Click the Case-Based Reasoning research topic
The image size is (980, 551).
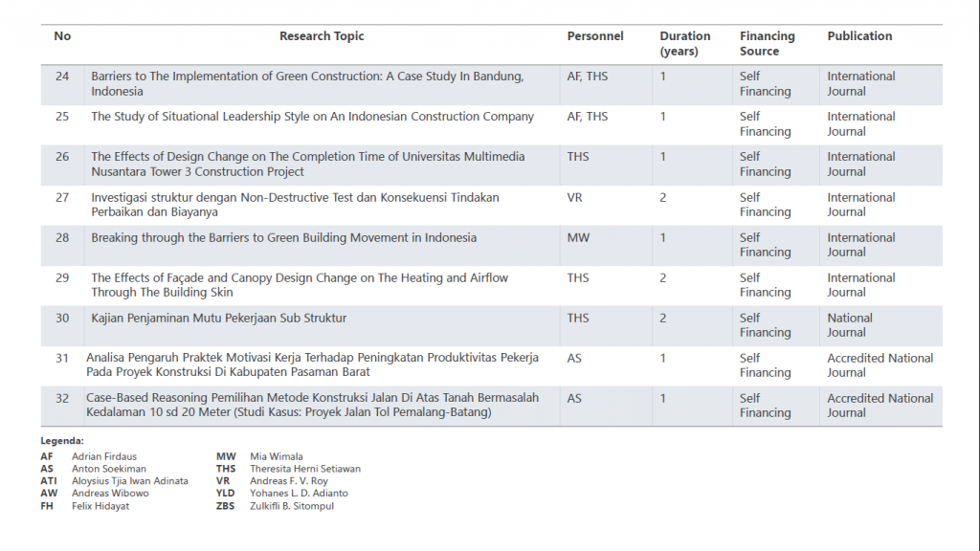(x=312, y=405)
